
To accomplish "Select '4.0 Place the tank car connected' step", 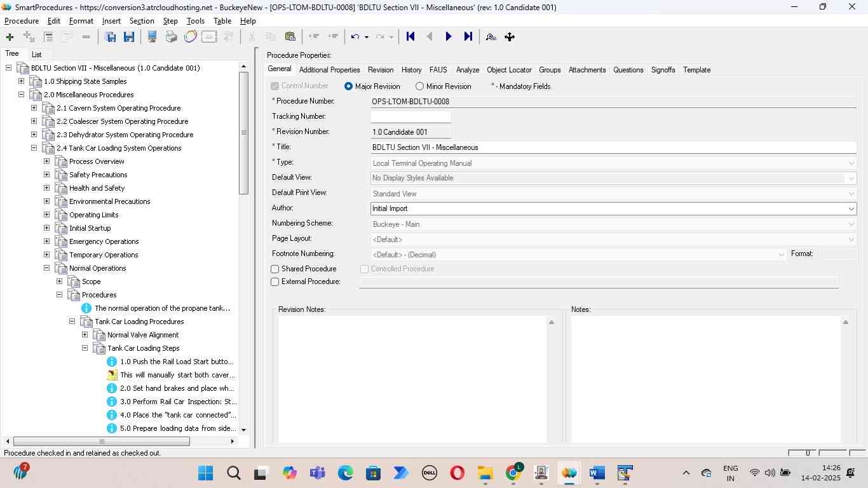I will click(177, 415).
